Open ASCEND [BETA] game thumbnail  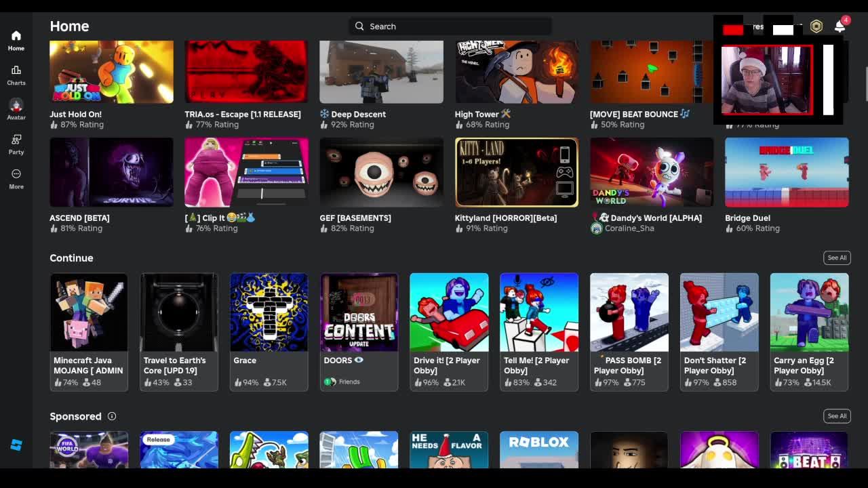click(111, 172)
